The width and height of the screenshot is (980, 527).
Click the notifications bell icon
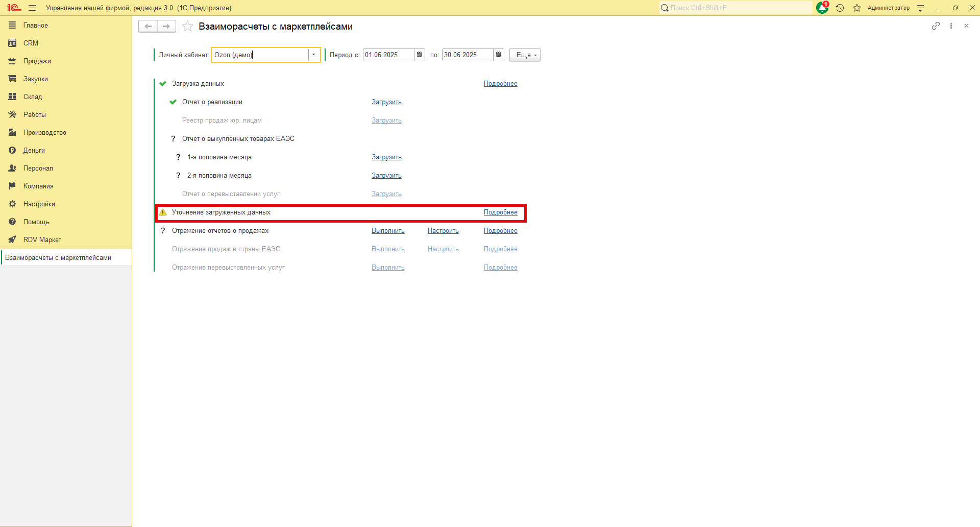click(x=822, y=8)
